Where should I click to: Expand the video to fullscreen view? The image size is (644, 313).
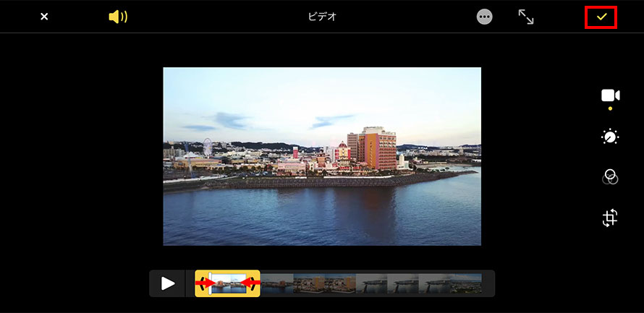pyautogui.click(x=526, y=17)
